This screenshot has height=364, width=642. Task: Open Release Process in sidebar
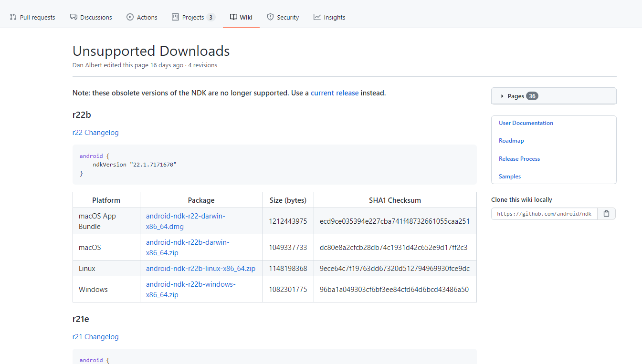click(x=519, y=159)
